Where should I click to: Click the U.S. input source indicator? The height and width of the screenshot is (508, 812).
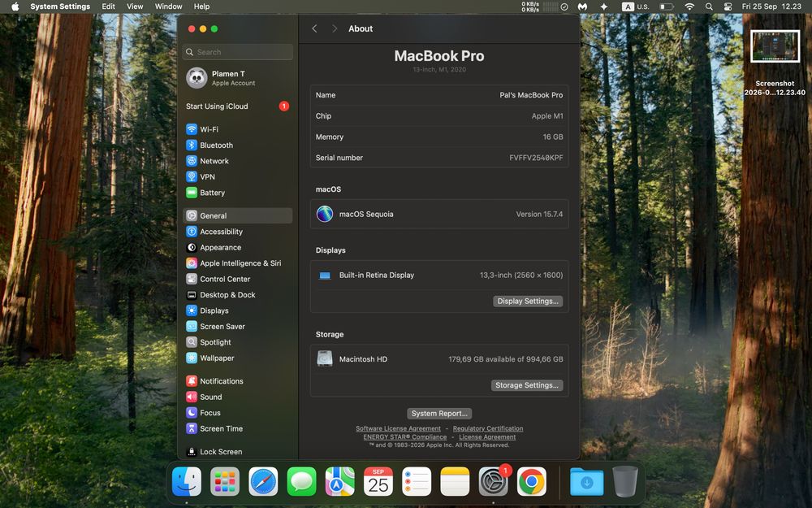pyautogui.click(x=636, y=7)
